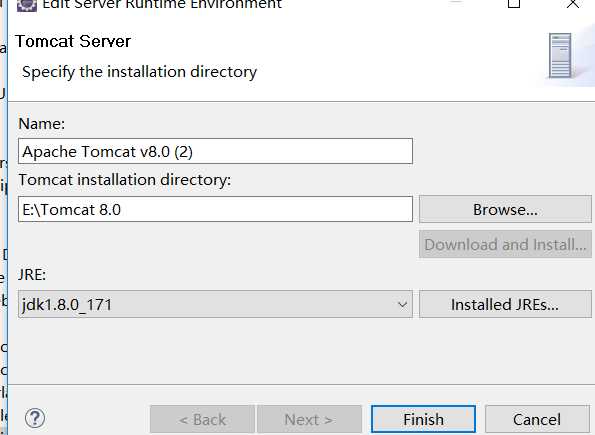The height and width of the screenshot is (435, 595).
Task: Close the dialog with the X button
Action: tap(573, 4)
